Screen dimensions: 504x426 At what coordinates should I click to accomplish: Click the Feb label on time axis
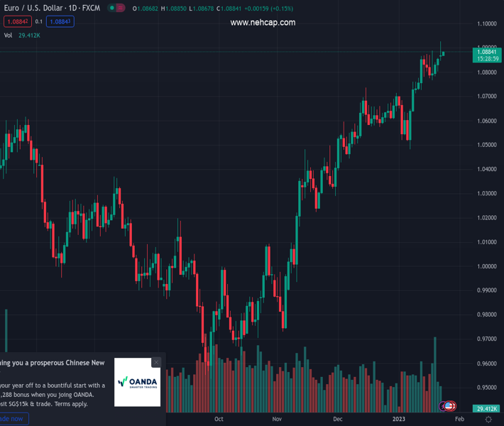[x=459, y=419]
